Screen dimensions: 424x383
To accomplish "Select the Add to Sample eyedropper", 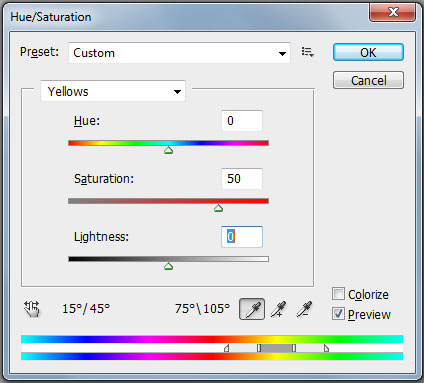I will [x=278, y=309].
